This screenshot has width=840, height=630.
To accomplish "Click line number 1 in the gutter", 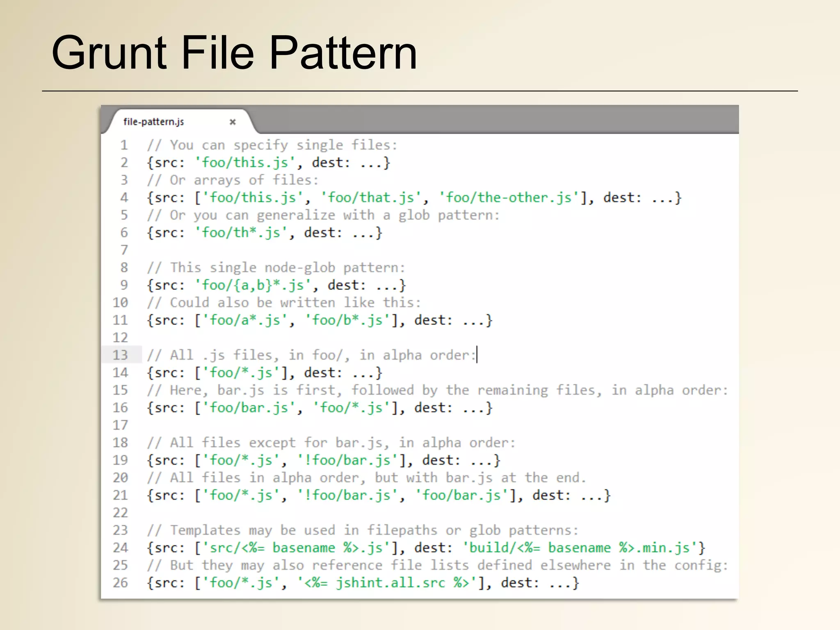I will pyautogui.click(x=124, y=145).
